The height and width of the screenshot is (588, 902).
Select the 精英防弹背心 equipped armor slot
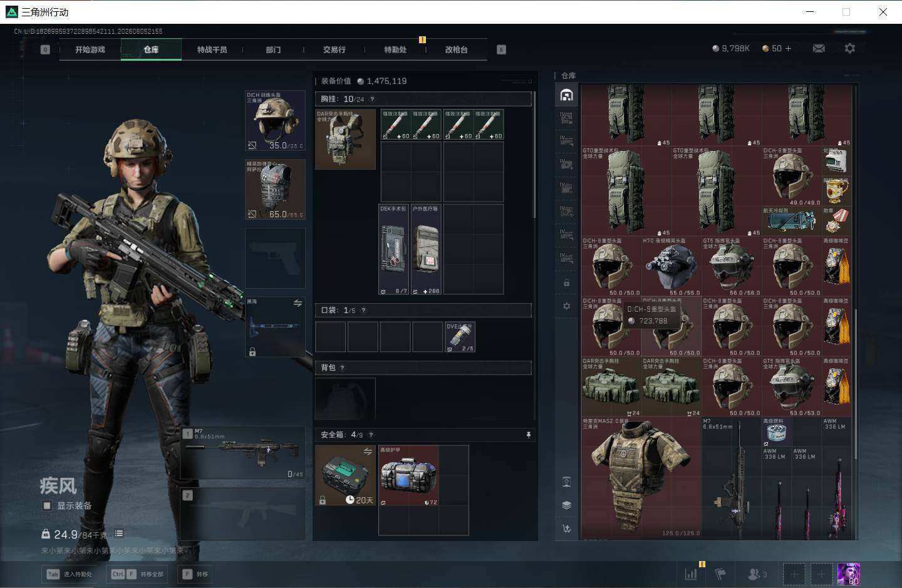pos(275,189)
